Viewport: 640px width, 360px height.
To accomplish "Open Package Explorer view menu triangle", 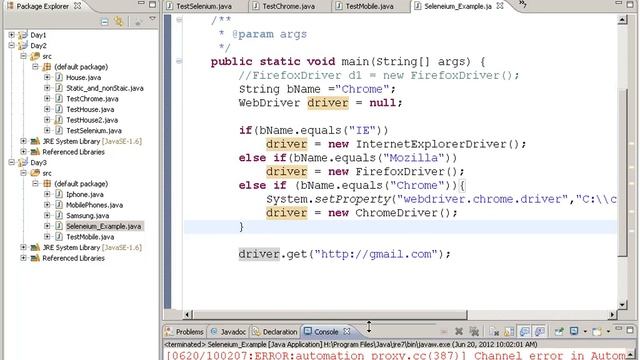I will pos(152,19).
